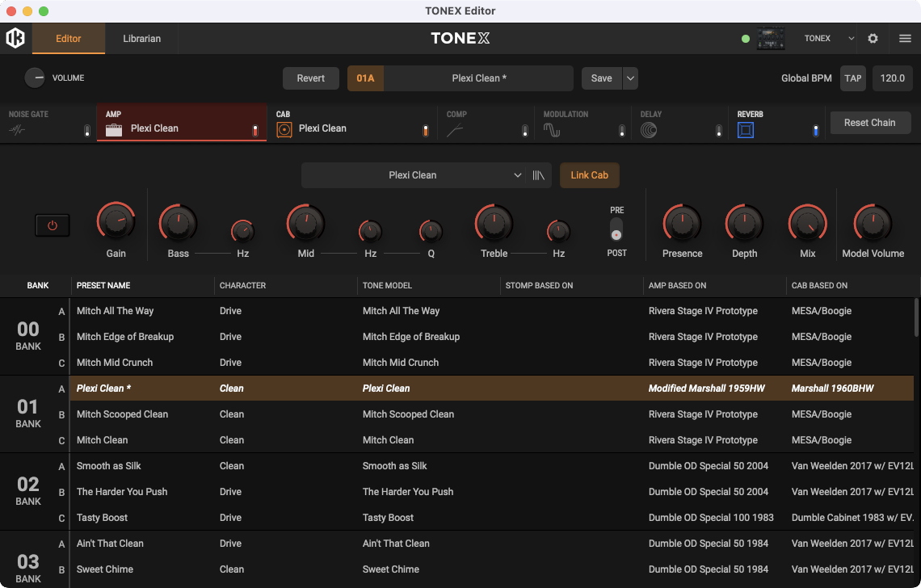Open settings via the gear icon

tap(873, 38)
